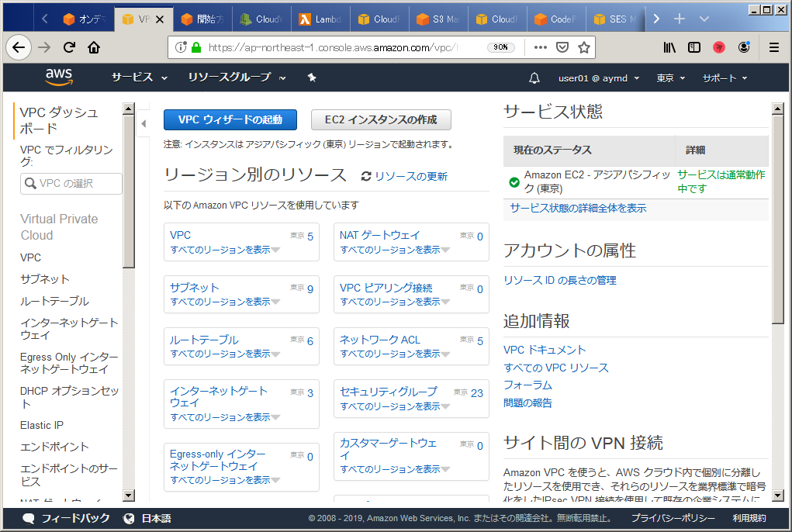792x532 pixels.
Task: Expand all regions under セキュリティグループ card
Action: (x=395, y=406)
